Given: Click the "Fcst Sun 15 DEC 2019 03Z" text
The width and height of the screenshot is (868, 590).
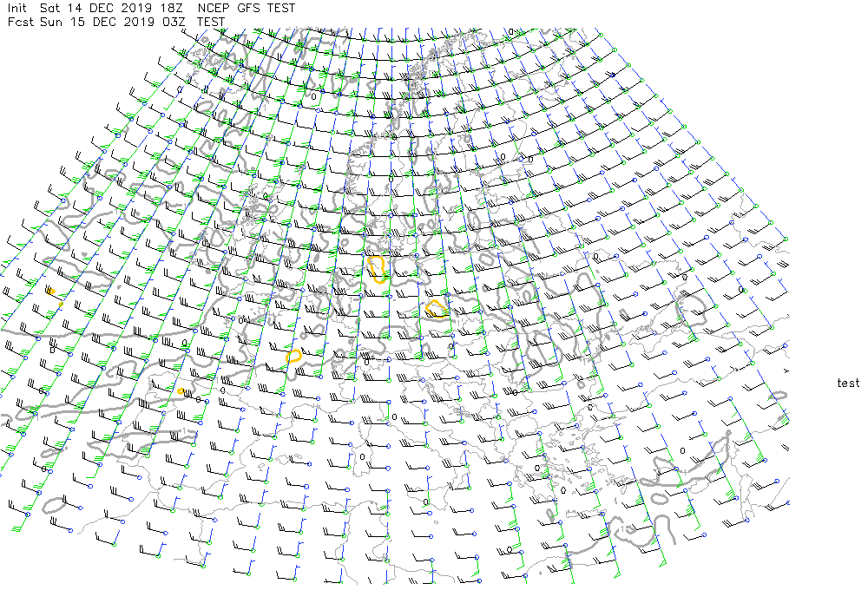Looking at the screenshot, I should click(x=96, y=23).
